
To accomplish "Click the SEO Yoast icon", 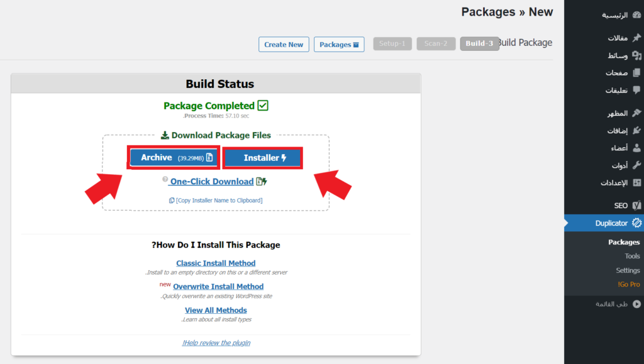I will pos(636,206).
